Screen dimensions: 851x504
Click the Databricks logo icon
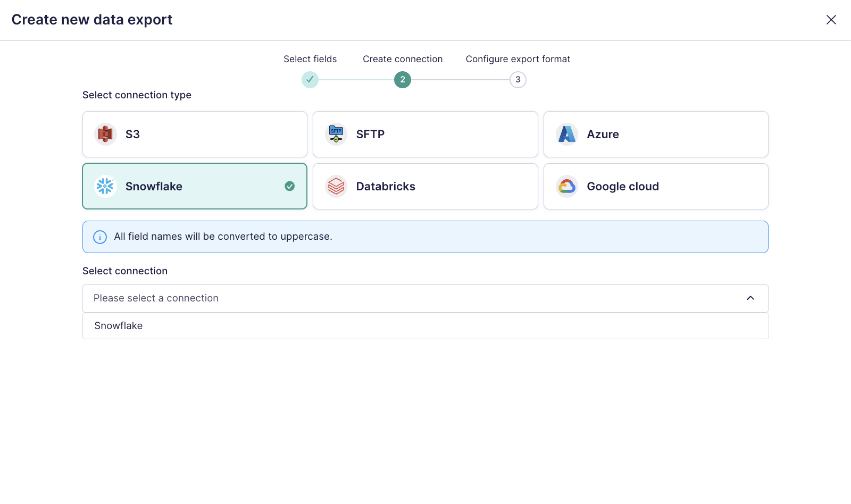336,186
